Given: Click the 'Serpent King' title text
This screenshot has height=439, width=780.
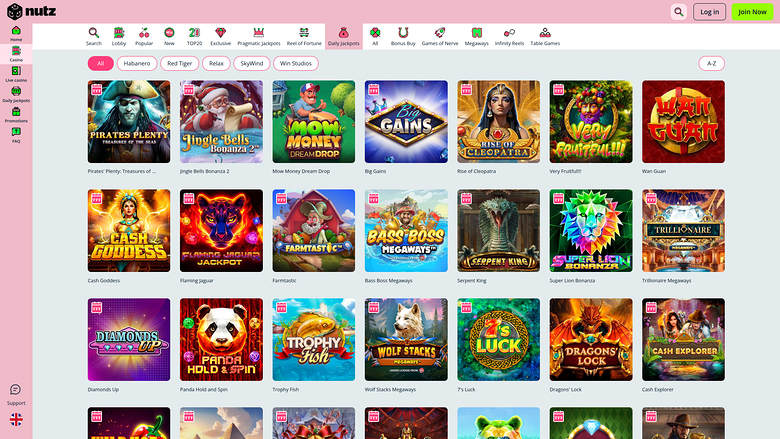Looking at the screenshot, I should tap(472, 280).
